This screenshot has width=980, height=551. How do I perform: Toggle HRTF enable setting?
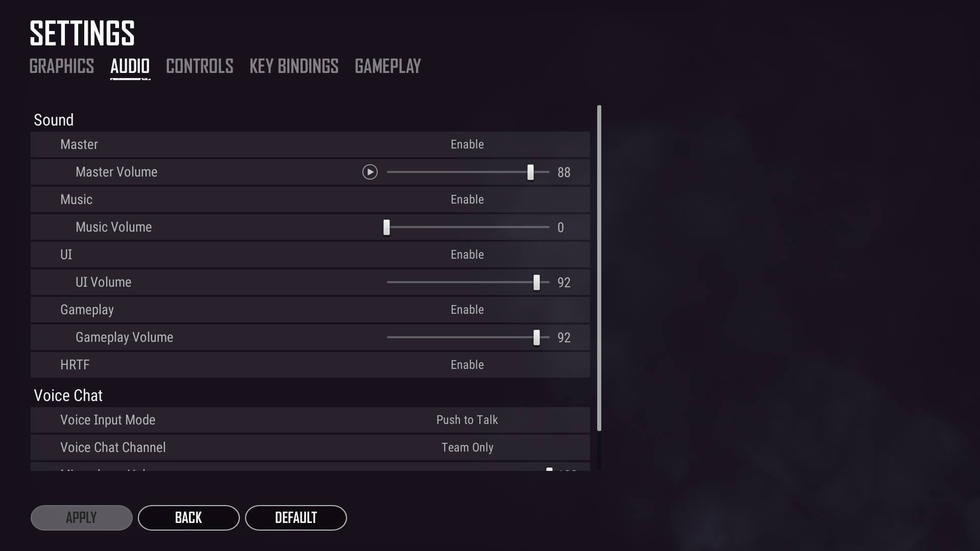pyautogui.click(x=467, y=365)
